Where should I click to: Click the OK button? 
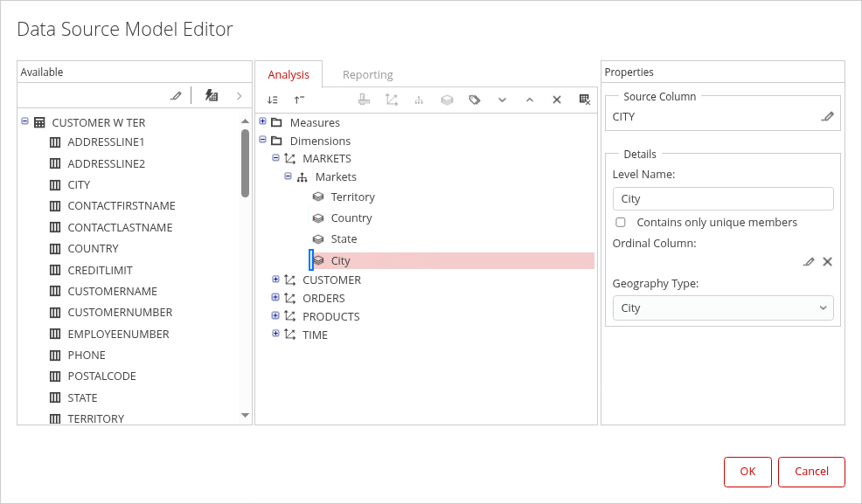pyautogui.click(x=747, y=472)
